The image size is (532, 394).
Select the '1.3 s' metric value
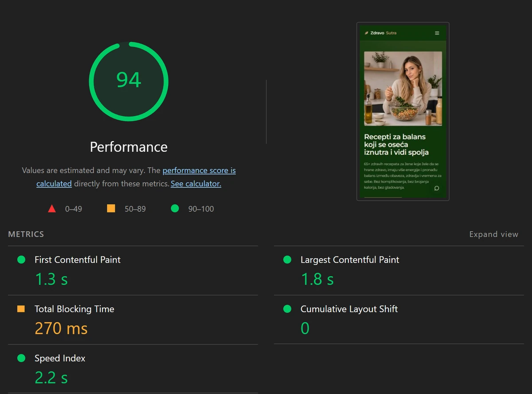click(51, 279)
